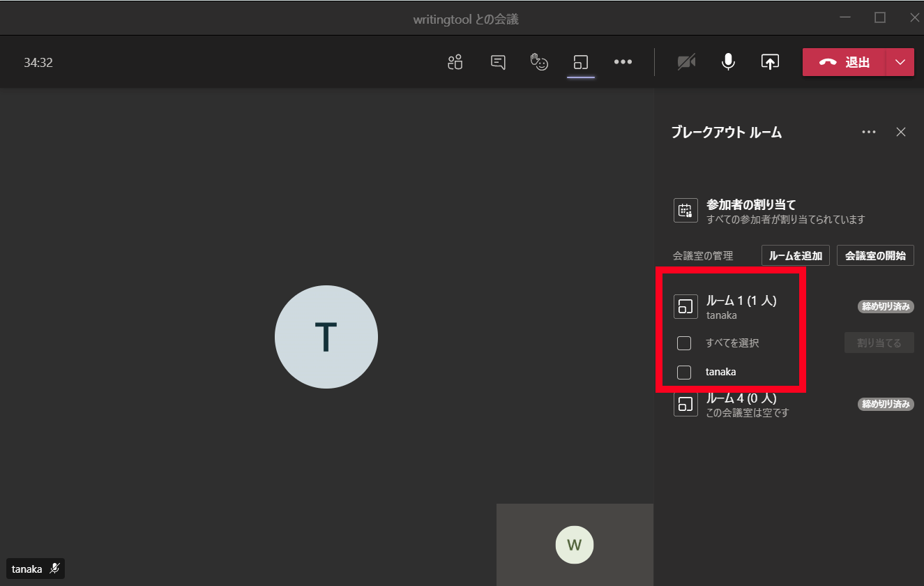
Task: Collapse the ルーム 1 room entry
Action: 741,306
